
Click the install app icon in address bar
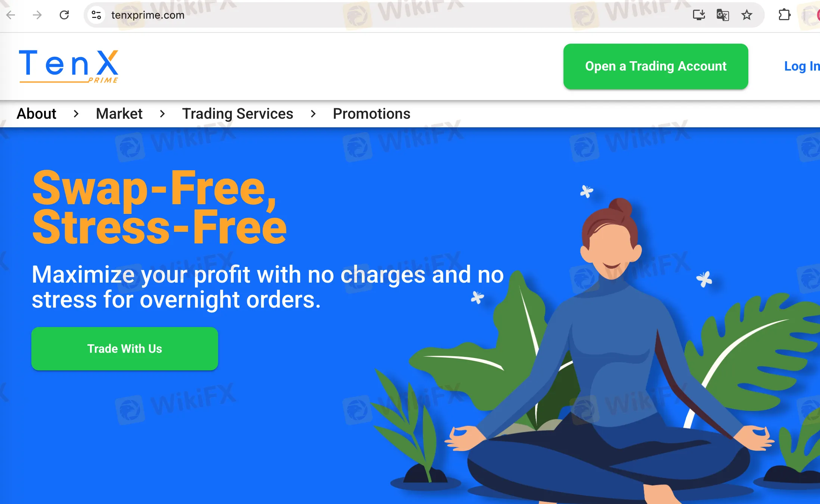[699, 15]
